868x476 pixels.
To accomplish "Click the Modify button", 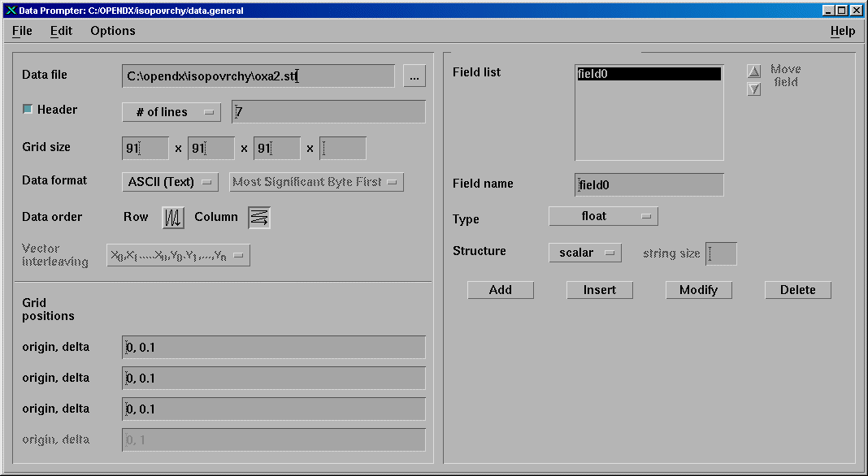I will [x=699, y=290].
